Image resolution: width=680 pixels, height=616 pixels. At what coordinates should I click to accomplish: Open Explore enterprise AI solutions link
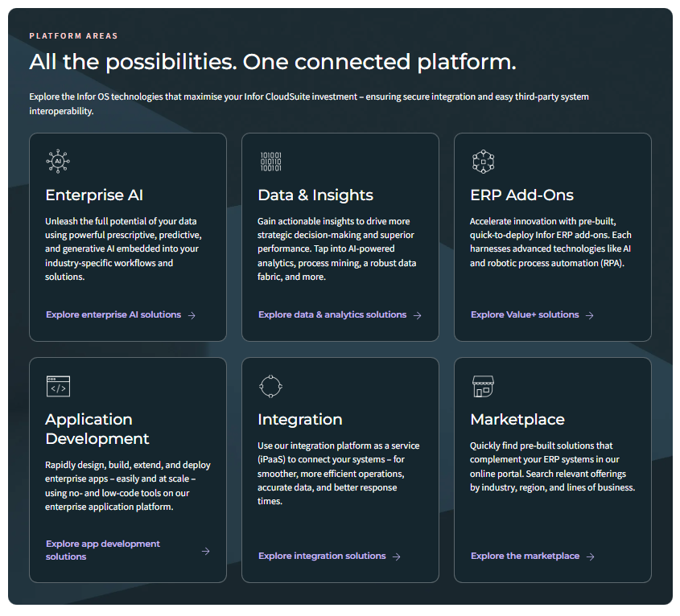(x=113, y=314)
